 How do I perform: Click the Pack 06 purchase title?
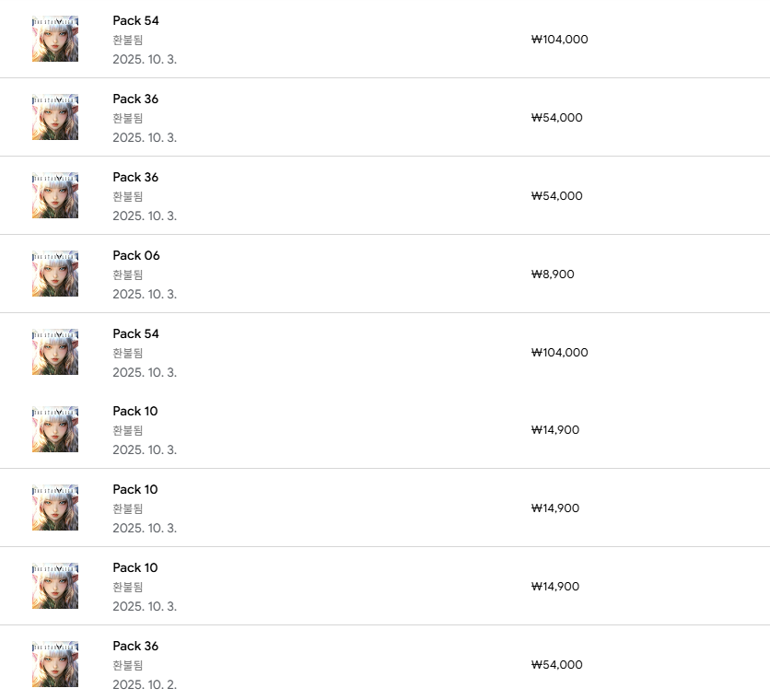[136, 255]
